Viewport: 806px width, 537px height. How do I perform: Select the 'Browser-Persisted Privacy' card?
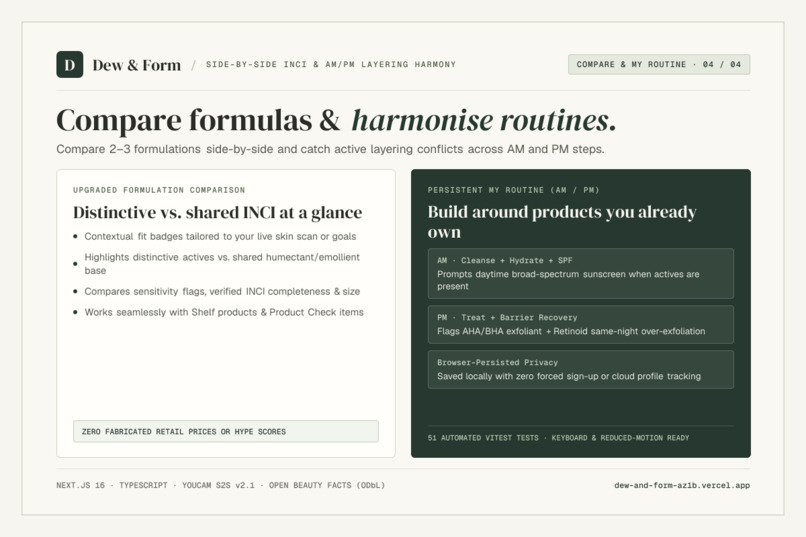point(581,369)
